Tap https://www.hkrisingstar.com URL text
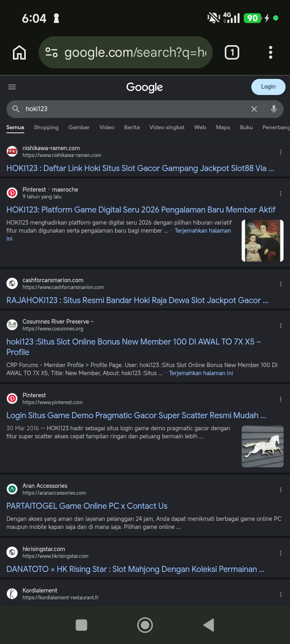 56,556
